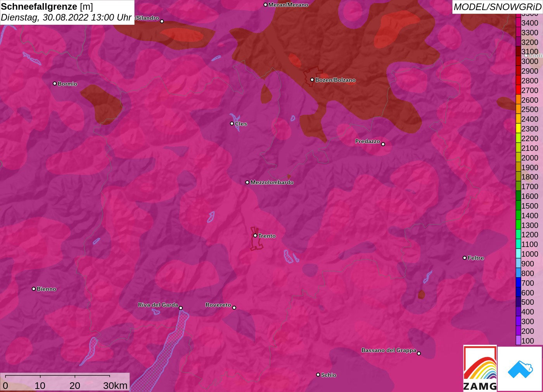Click the MODEL/SNOWGRiD label
The width and height of the screenshot is (543, 392).
click(x=497, y=7)
